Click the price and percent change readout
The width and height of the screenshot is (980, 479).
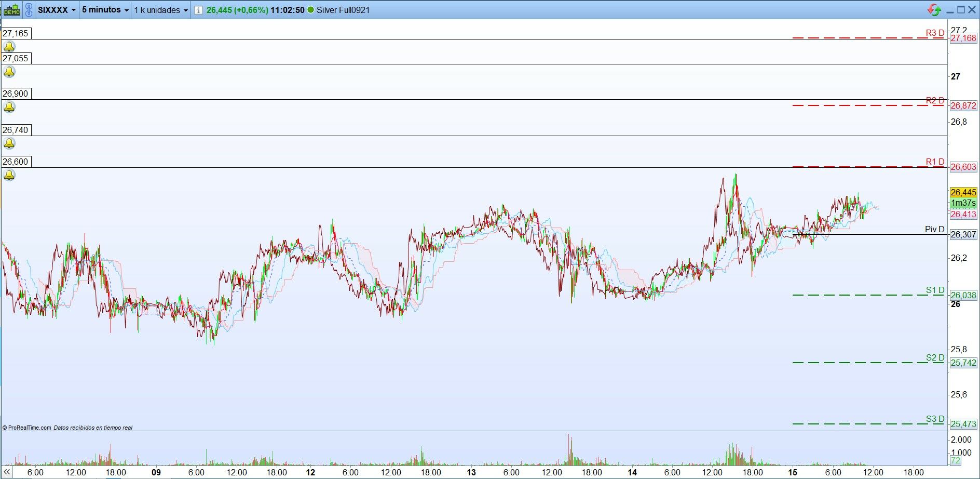[x=237, y=10]
